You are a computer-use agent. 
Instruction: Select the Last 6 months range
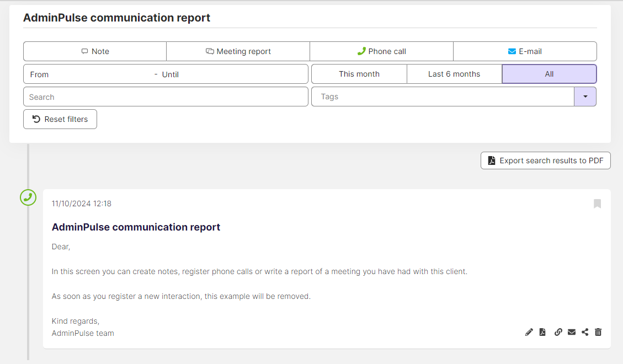(x=454, y=74)
